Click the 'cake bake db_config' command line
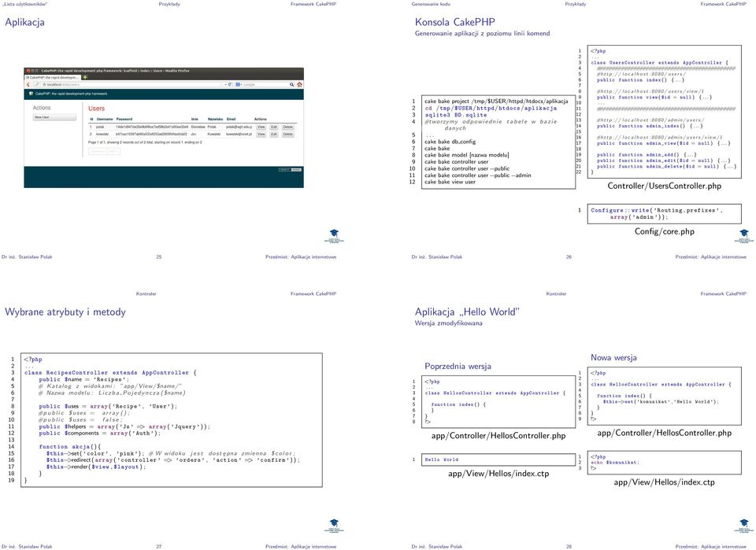756x550 pixels. point(450,142)
